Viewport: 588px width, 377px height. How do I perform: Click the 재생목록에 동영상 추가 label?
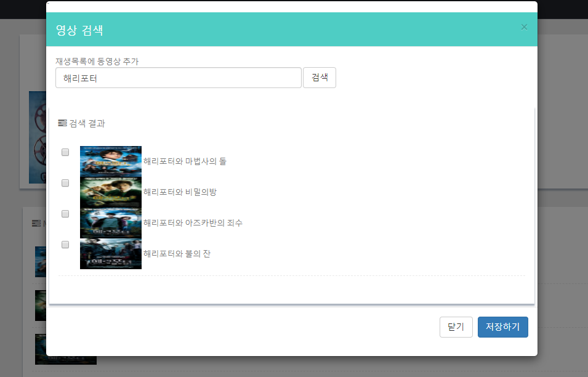[97, 62]
